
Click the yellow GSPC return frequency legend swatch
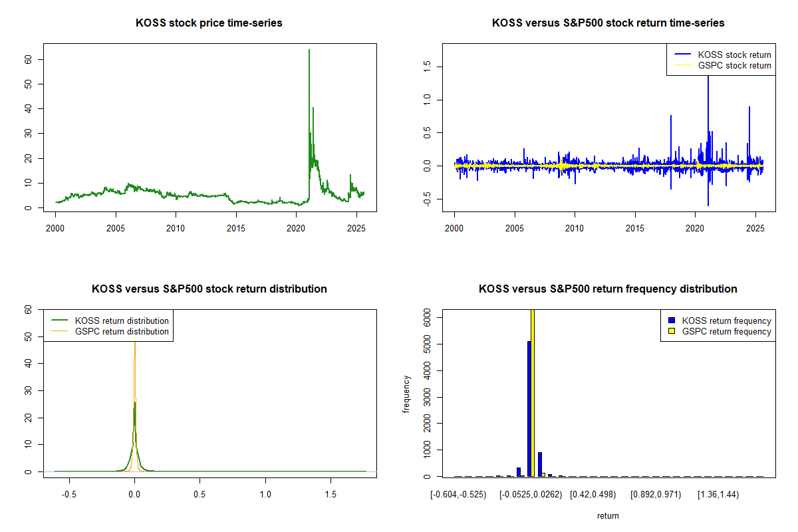(x=672, y=331)
